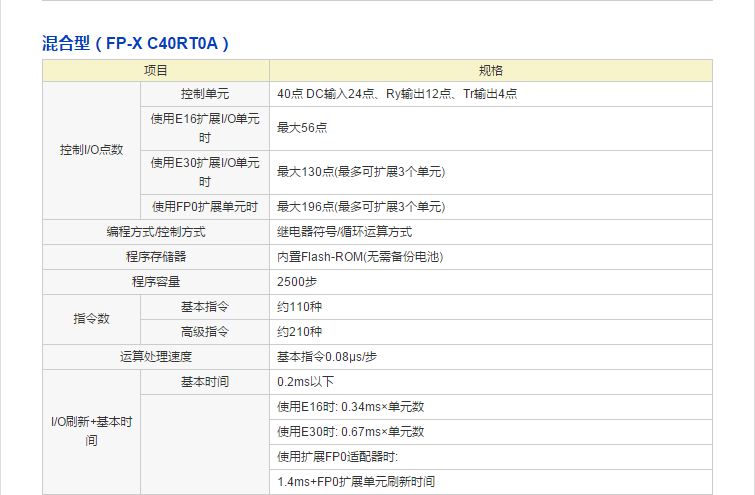Screen dimensions: 755x495
Task: Click the 使用E30扩展I/O单元时 cell
Action: pyautogui.click(x=205, y=172)
